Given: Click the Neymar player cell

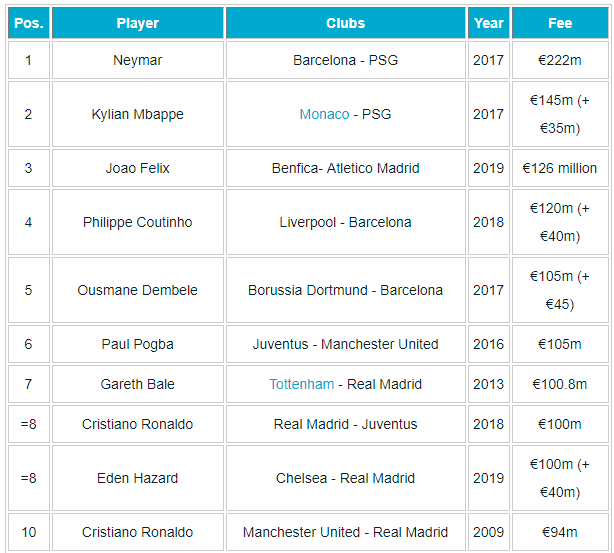Looking at the screenshot, I should click(137, 60).
